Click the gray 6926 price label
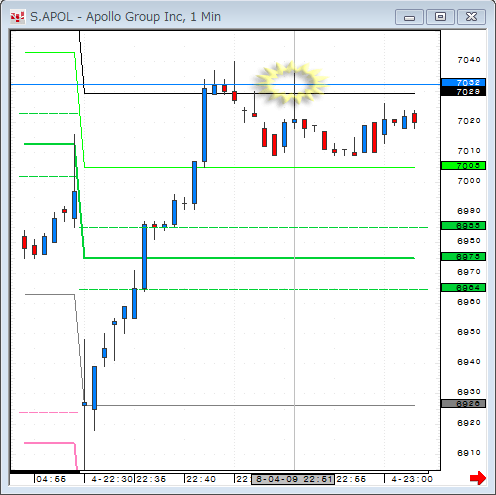 [463, 404]
